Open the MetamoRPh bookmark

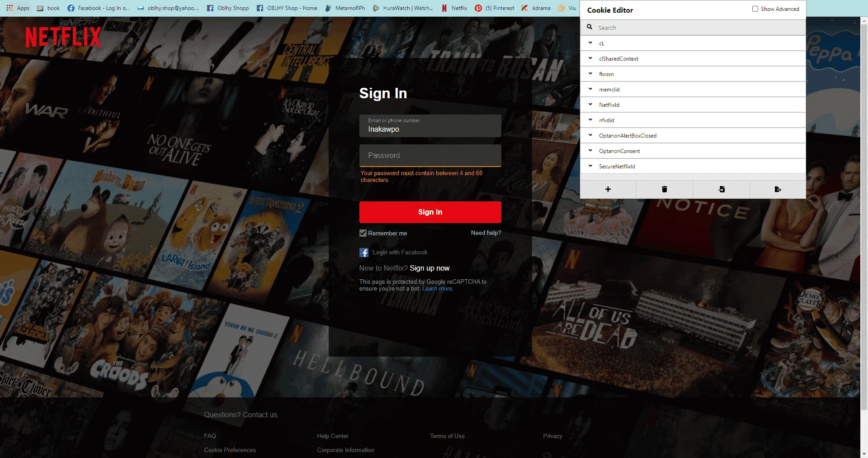[344, 8]
